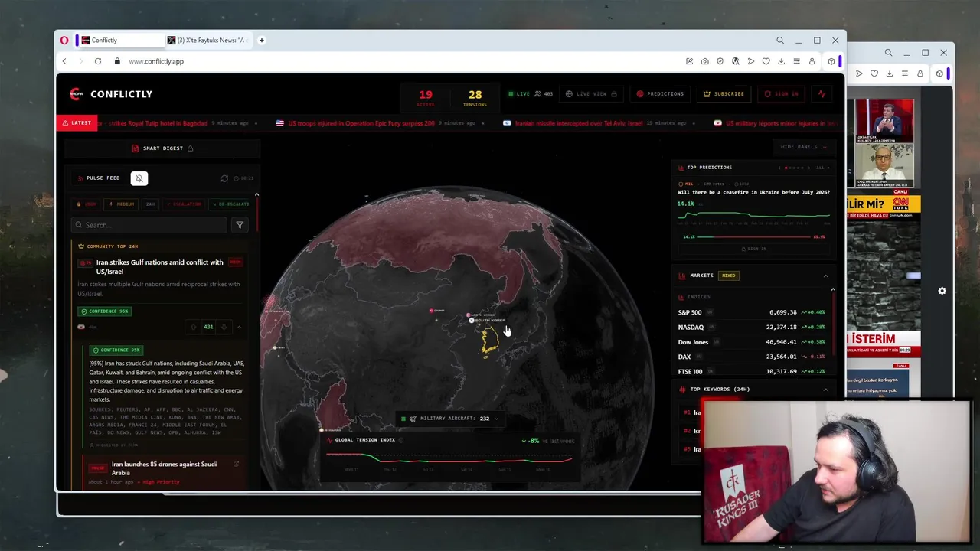Open the SMART DIGEST tab

pyautogui.click(x=162, y=148)
